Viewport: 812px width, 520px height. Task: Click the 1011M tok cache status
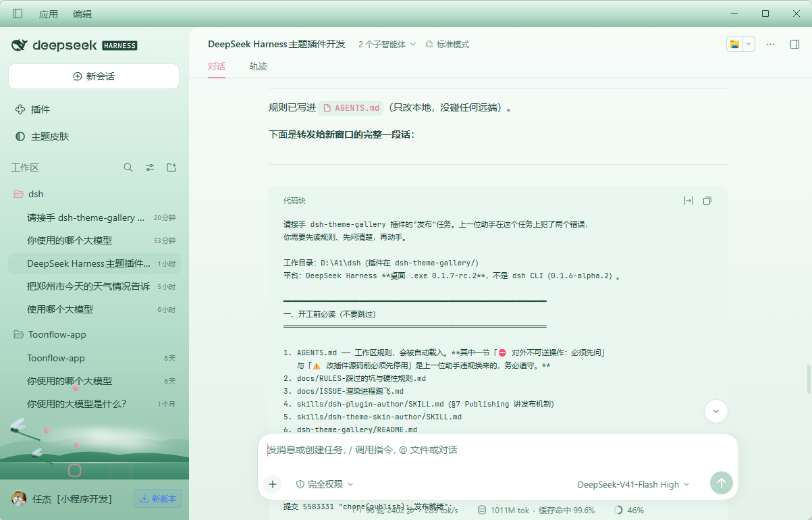(536, 511)
